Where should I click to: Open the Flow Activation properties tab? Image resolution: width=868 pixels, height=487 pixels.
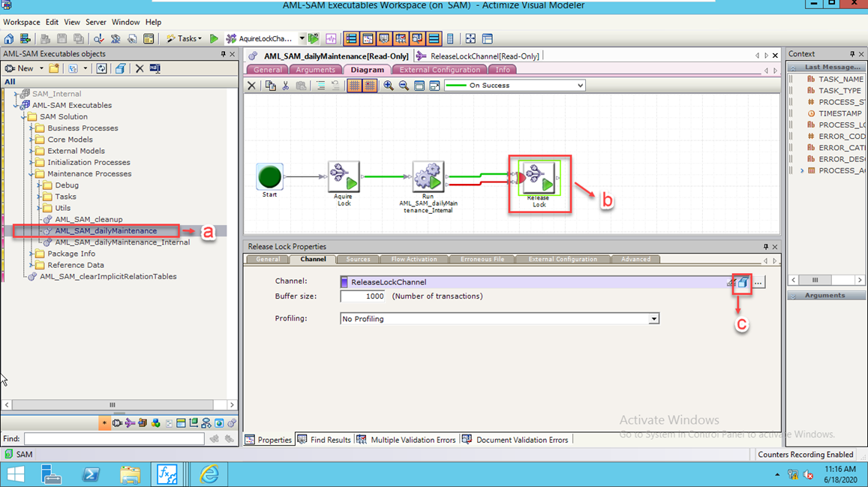tap(414, 259)
